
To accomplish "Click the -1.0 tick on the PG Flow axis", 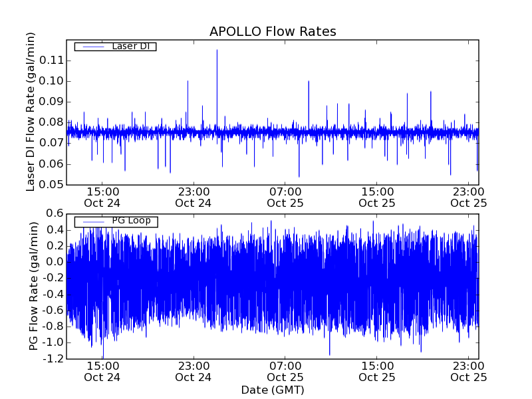I will 53,342.
